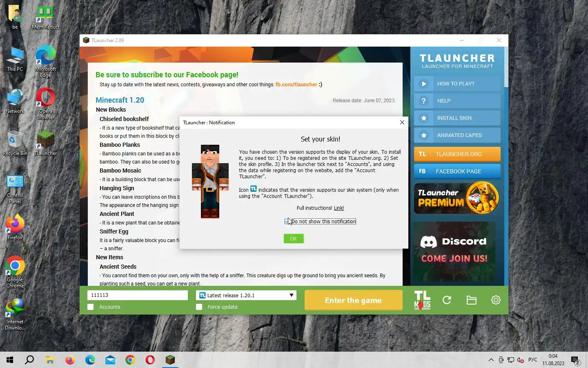Toggle 'Do not show this notification' checkbox
Image resolution: width=588 pixels, height=368 pixels.
pos(287,222)
